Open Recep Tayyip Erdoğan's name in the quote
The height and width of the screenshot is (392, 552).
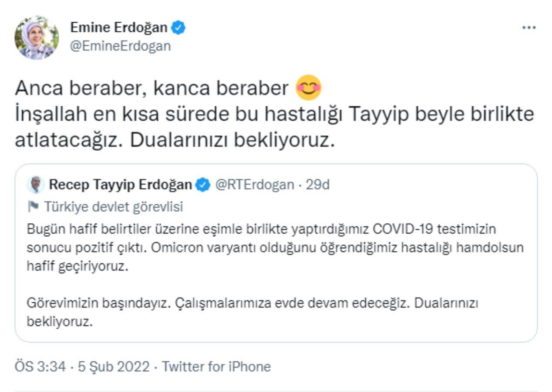120,185
